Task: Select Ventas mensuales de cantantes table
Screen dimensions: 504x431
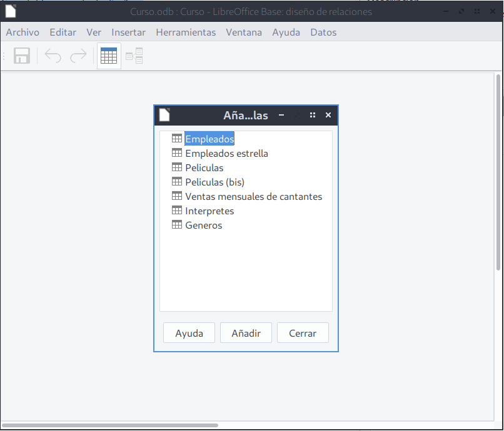Action: (x=253, y=196)
